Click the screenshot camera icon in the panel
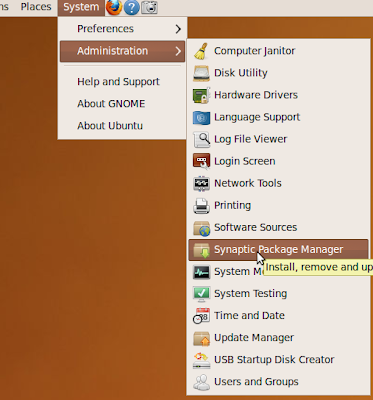Viewport: 373px width, 400px height. point(149,7)
